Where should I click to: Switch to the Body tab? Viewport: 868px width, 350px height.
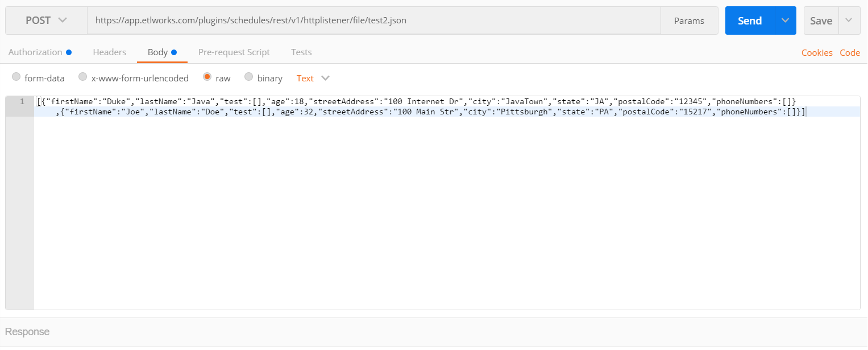point(157,52)
